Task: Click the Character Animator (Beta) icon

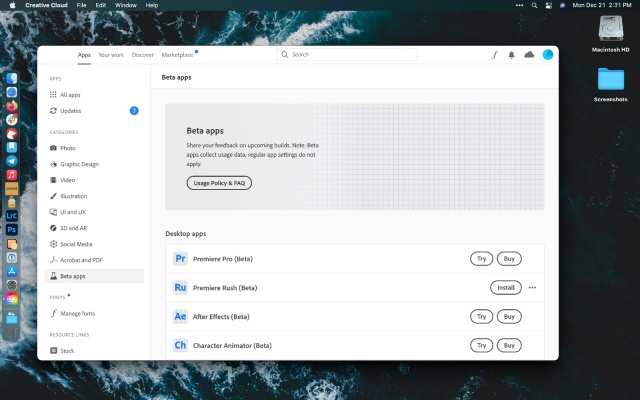Action: coord(180,345)
